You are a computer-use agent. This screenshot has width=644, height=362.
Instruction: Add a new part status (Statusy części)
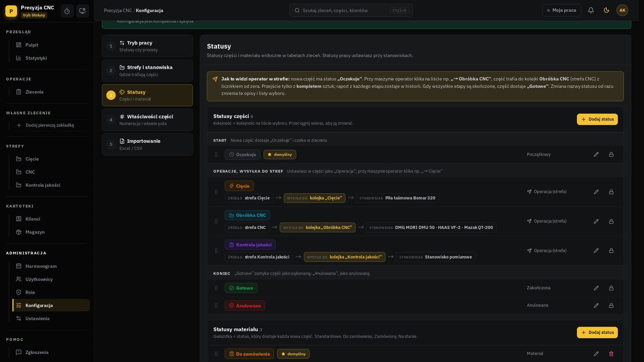click(597, 119)
